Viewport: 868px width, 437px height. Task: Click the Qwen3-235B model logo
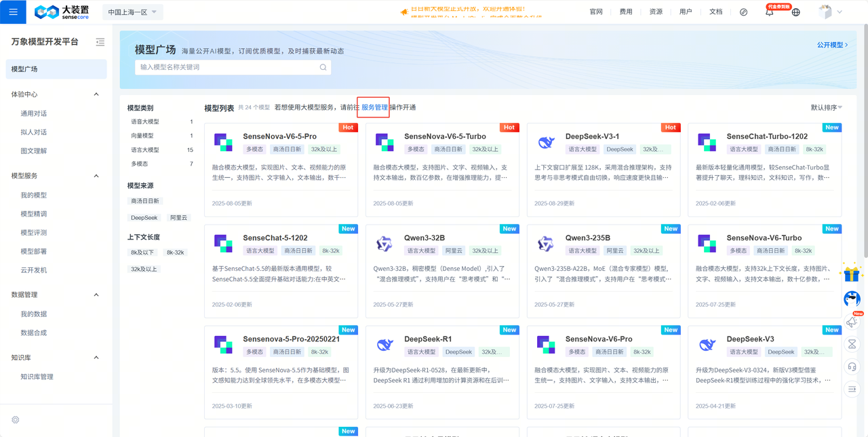coord(546,244)
